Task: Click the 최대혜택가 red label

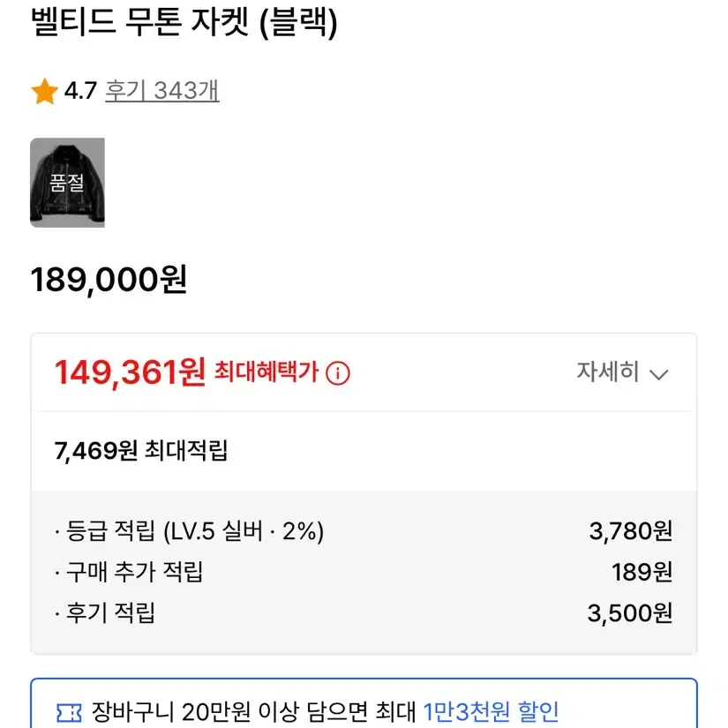Action: [x=266, y=372]
